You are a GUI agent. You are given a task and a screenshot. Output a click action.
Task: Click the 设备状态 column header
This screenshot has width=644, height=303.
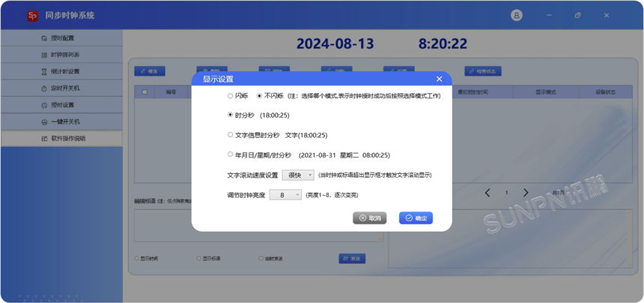click(605, 92)
